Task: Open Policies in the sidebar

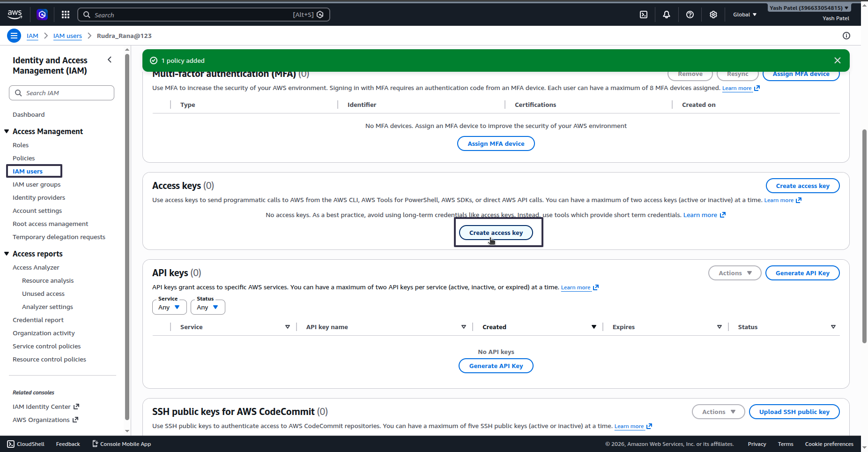Action: point(24,158)
